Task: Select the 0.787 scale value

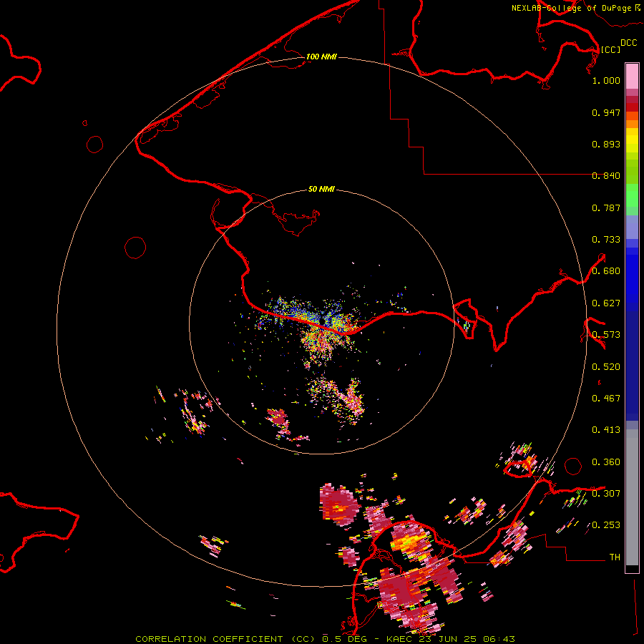Action: click(x=606, y=208)
